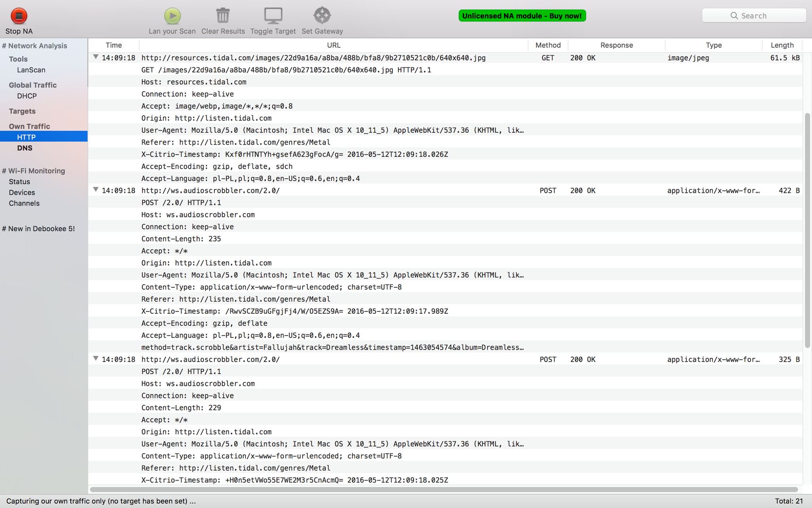This screenshot has height=508, width=812.
Task: Select the Content-Length: 229 line
Action: point(181,407)
